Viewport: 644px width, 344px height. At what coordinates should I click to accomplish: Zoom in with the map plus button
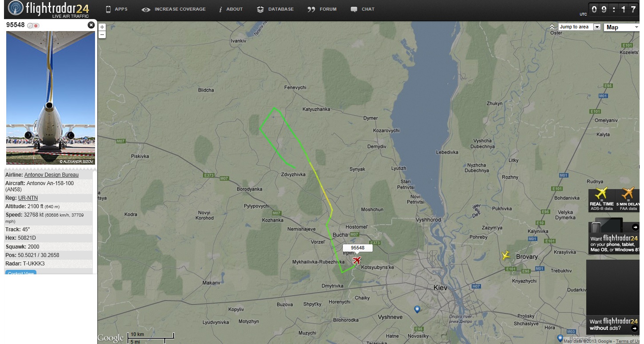click(102, 27)
